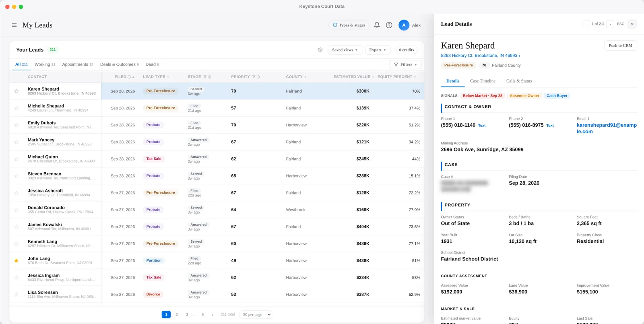
Task: Select the Details tab in Lead Details
Action: click(x=453, y=81)
